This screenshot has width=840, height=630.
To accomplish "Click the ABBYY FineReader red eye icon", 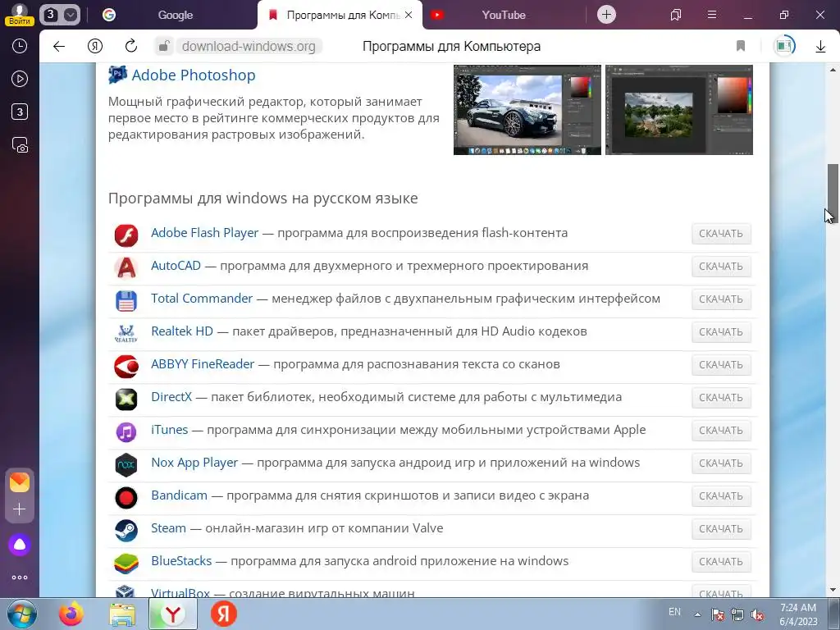I will coord(126,367).
